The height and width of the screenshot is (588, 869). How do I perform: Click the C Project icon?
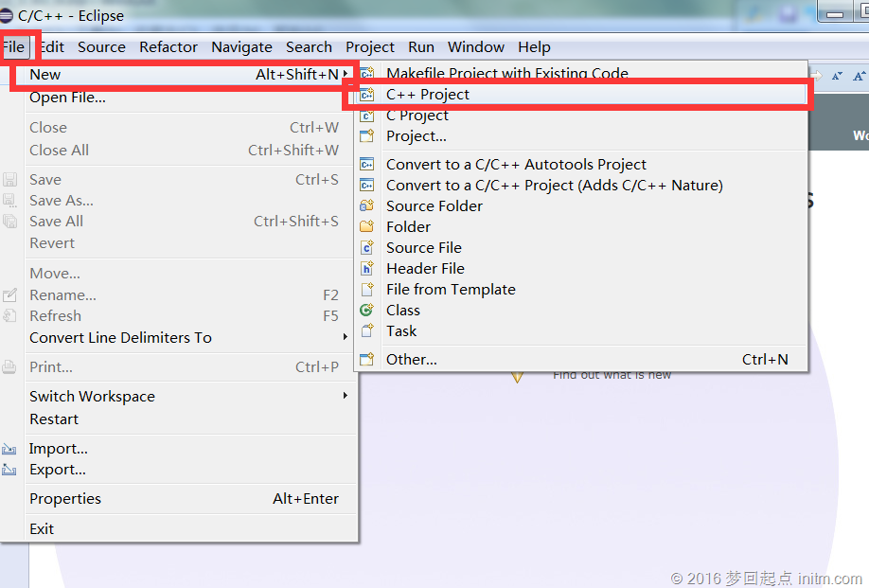(x=367, y=116)
